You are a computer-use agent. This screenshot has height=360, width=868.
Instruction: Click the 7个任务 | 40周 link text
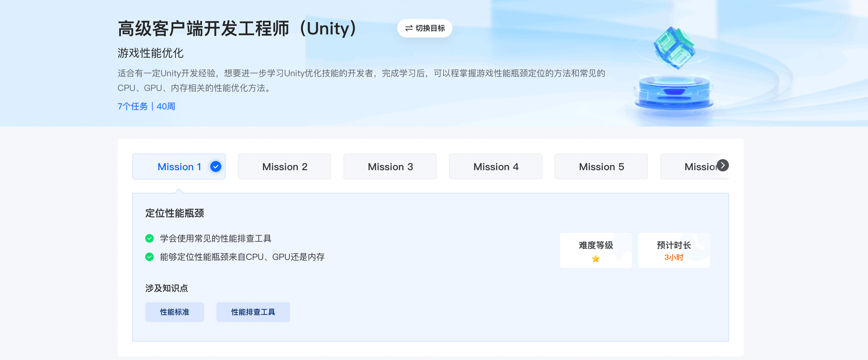coord(146,107)
